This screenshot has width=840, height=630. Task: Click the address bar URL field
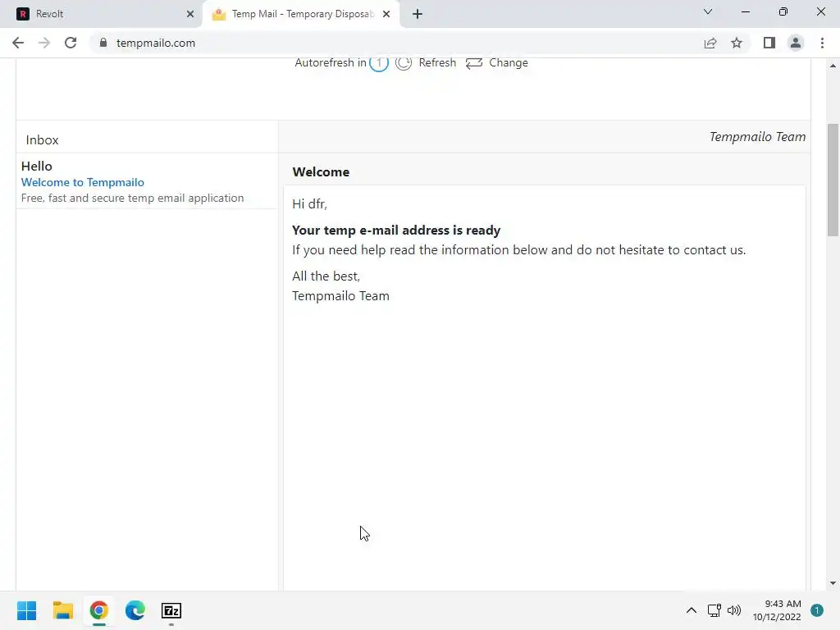coord(396,43)
